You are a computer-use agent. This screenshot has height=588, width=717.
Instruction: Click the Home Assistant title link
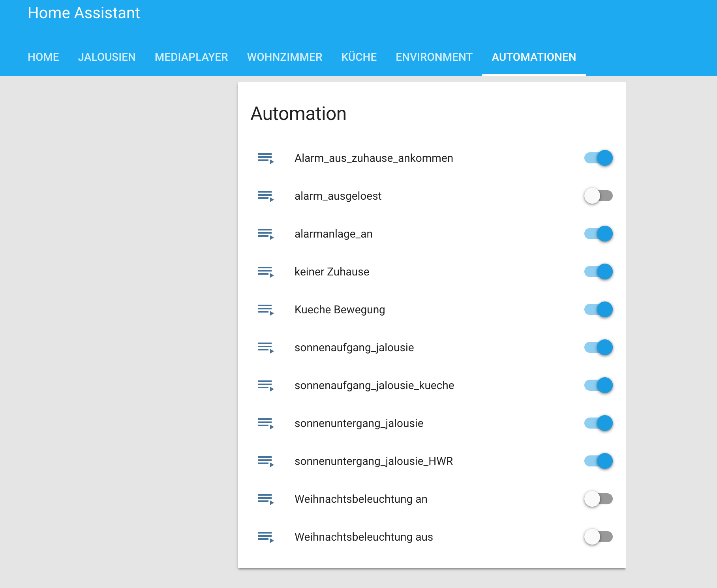click(84, 13)
